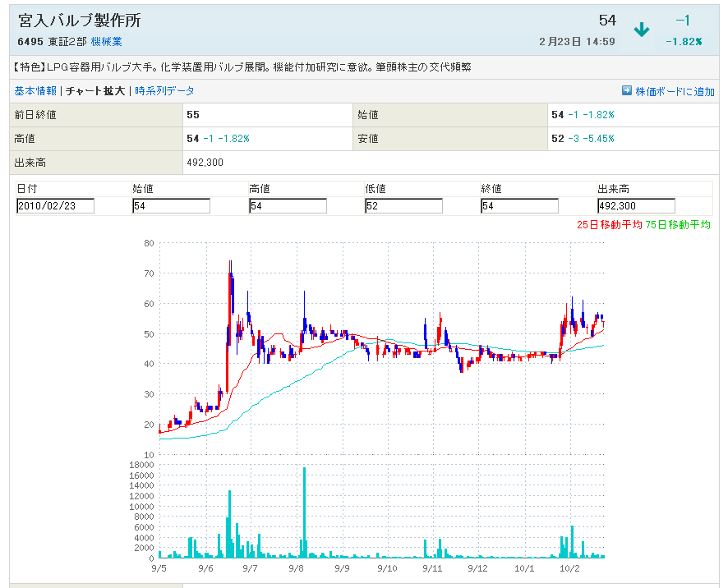
Task: Click the 18000 label on volume axis
Action: (x=141, y=465)
